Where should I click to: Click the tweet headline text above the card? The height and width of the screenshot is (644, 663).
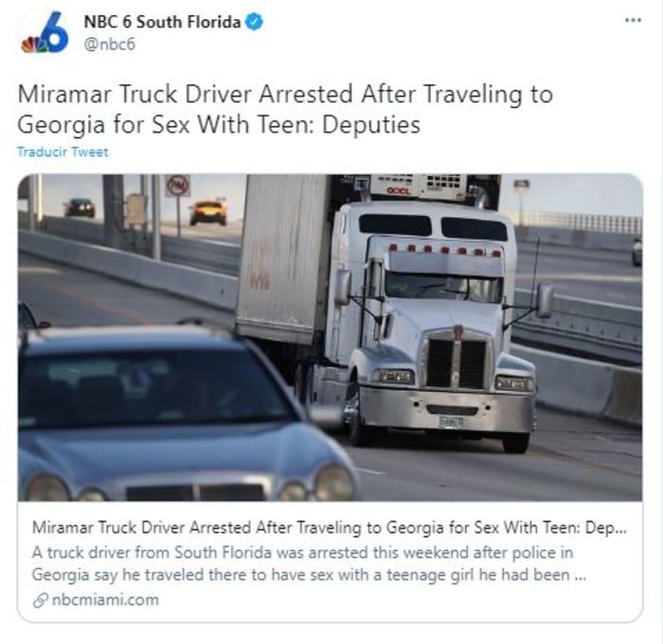pyautogui.click(x=285, y=109)
